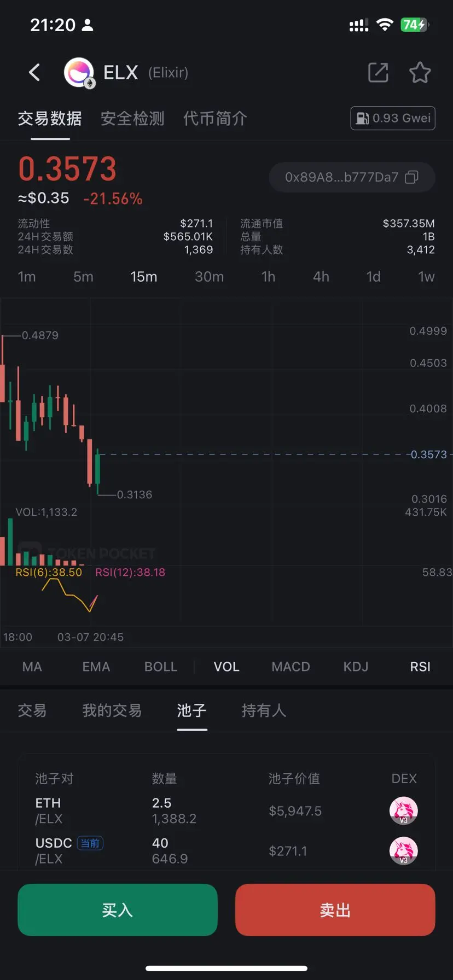Add ELX to favorites with star icon
Viewport: 453px width, 980px height.
(420, 72)
